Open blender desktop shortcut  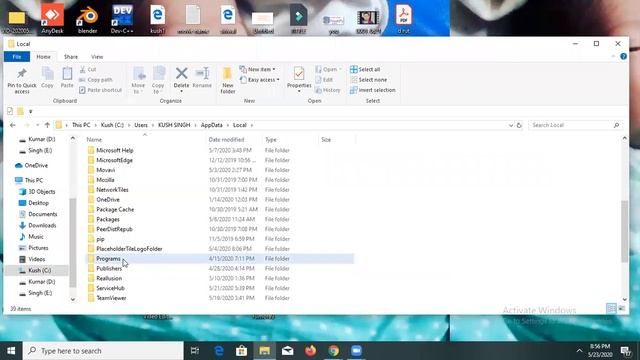[87, 18]
